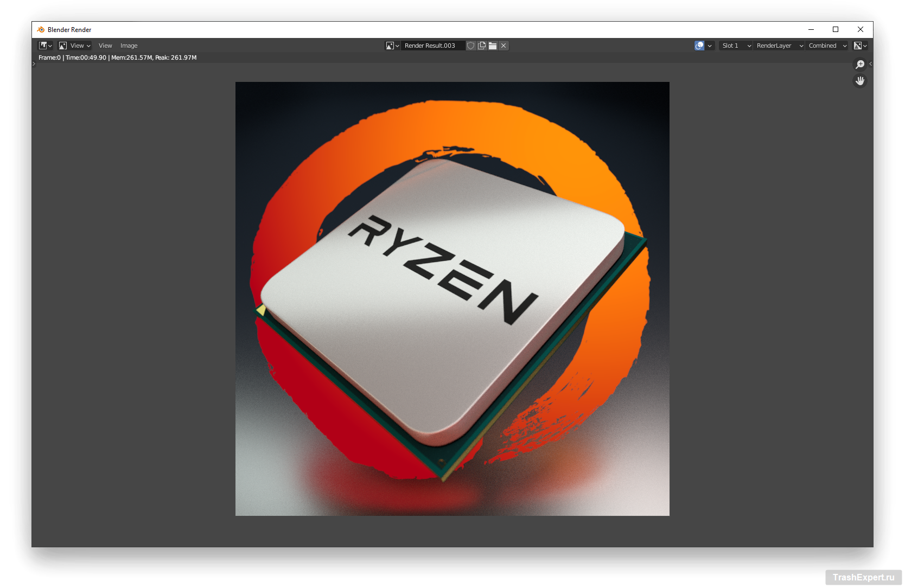905x588 pixels.
Task: Close the Blender Render window
Action: point(861,30)
